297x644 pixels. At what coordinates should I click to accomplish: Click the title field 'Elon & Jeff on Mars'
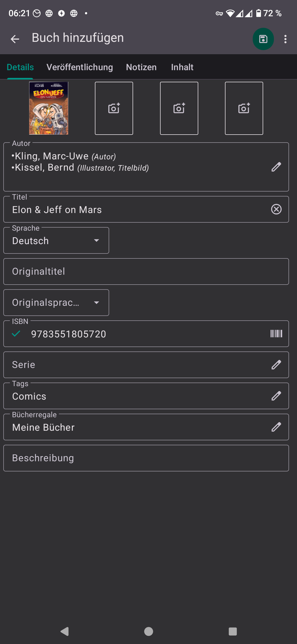[x=146, y=209]
